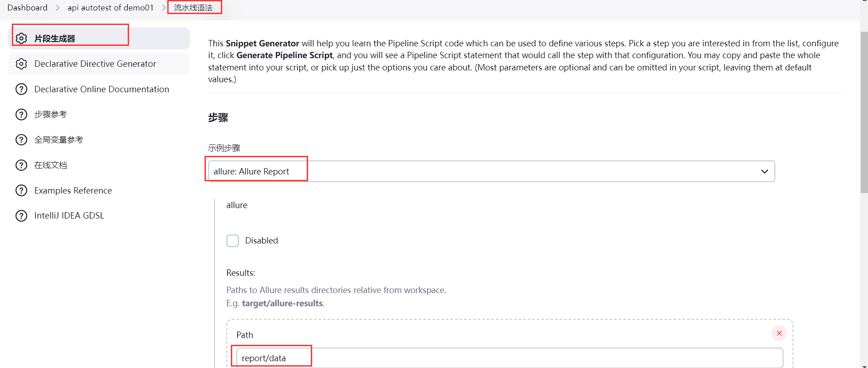
Task: Tick the Disabled checkbox
Action: (233, 240)
